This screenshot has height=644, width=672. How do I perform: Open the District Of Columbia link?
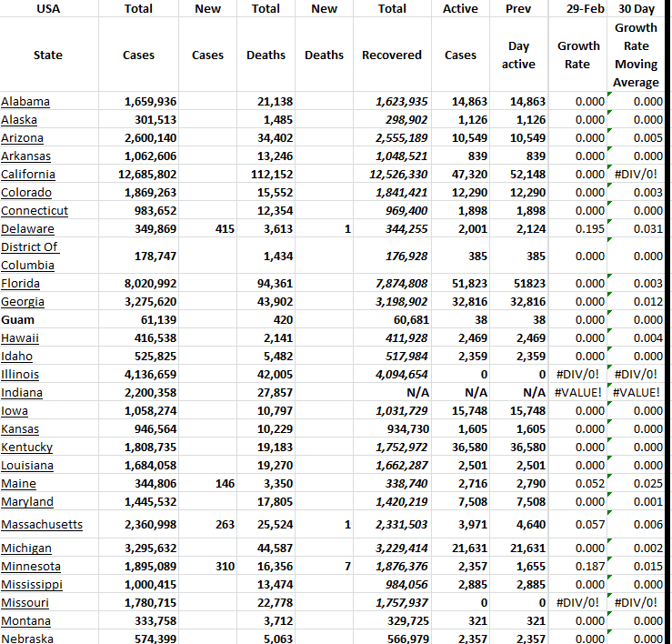[x=29, y=256]
